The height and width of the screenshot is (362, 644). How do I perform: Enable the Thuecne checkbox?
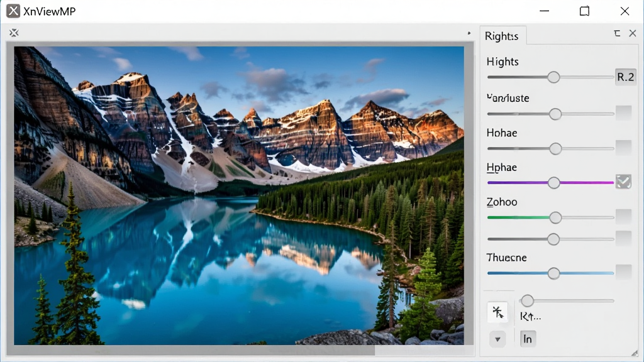pyautogui.click(x=623, y=271)
